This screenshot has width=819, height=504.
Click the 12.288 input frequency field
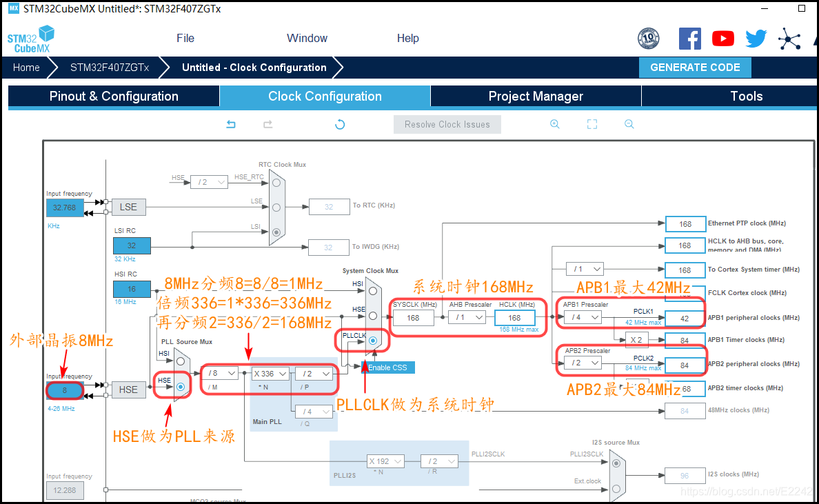[65, 490]
